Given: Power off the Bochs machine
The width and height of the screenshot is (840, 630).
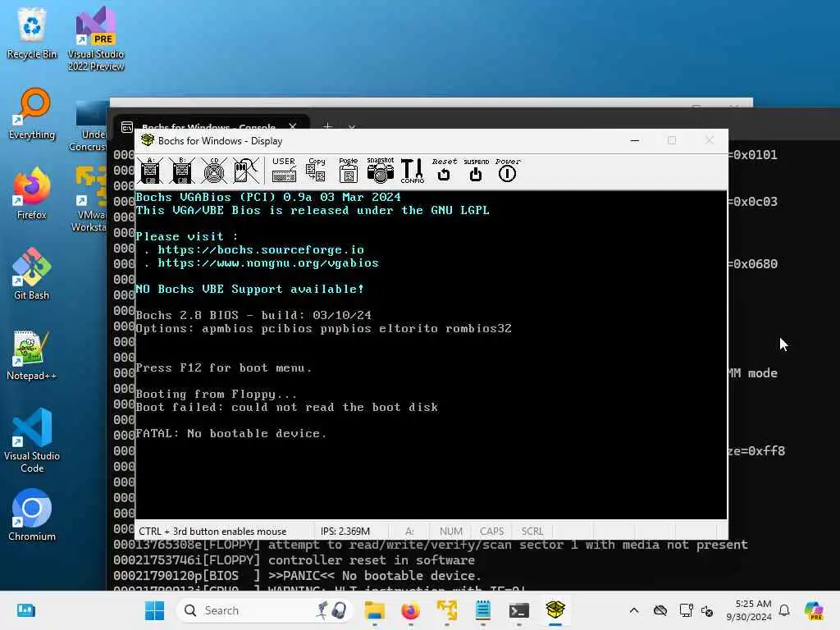Looking at the screenshot, I should point(507,171).
